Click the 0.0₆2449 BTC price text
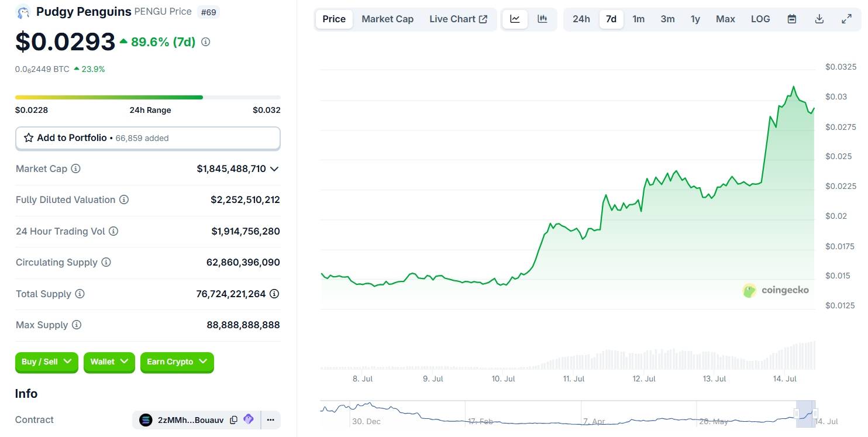Viewport: 868px width, 437px height. (x=42, y=69)
